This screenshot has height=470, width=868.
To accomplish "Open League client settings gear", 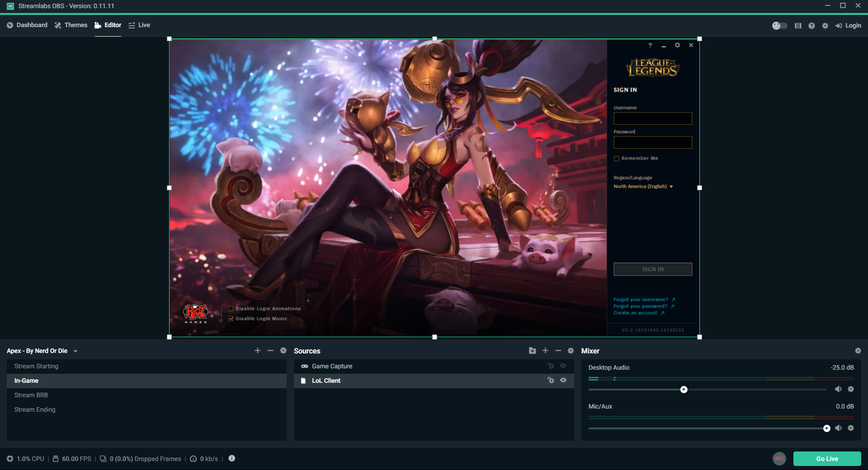I will pos(677,45).
